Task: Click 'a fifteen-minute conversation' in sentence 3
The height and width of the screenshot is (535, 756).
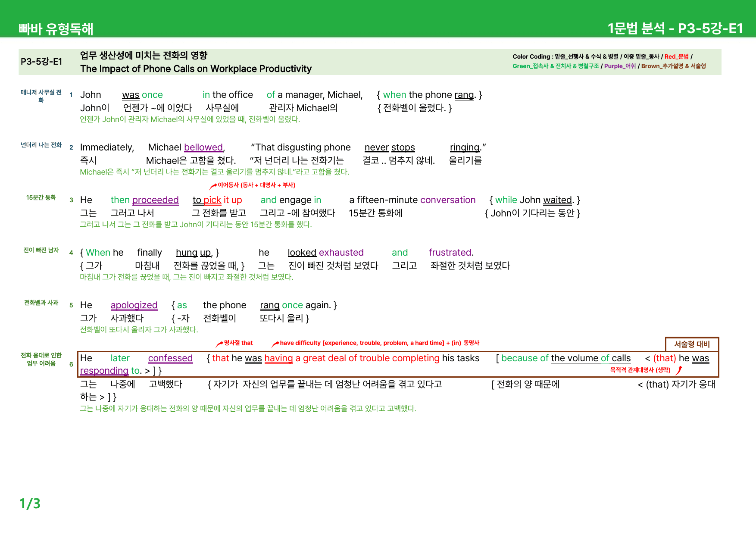Action: 412,200
